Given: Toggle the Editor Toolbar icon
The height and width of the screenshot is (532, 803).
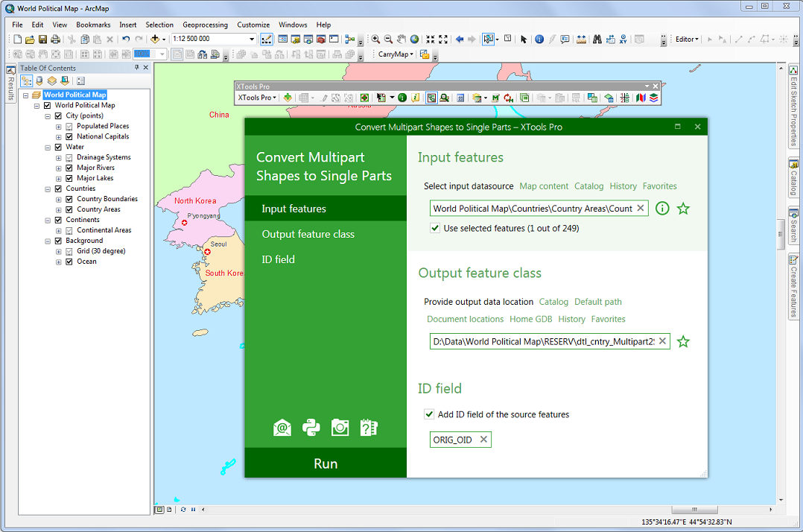Looking at the screenshot, I should coord(267,39).
